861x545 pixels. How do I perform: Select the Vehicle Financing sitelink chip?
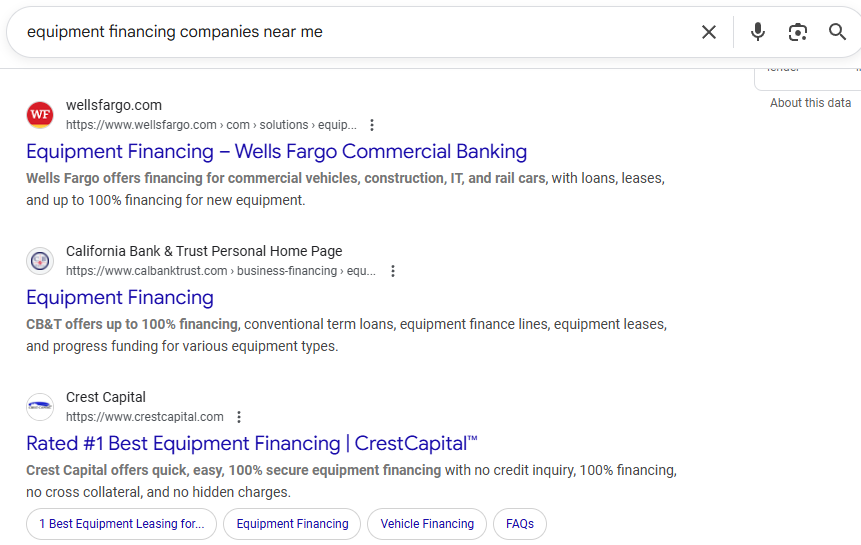tap(427, 524)
